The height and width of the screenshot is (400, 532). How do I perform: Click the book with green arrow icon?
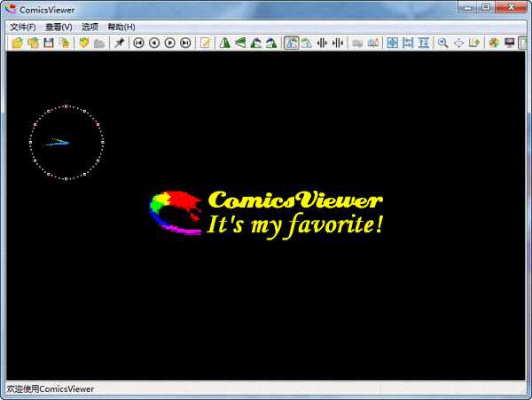[474, 43]
